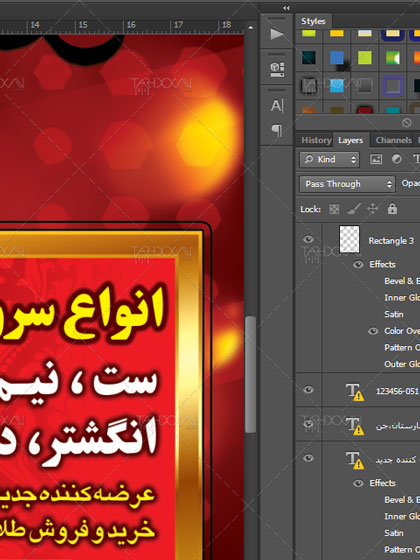This screenshot has height=560, width=420.
Task: Select Satin effect under third text layer
Action: (x=394, y=533)
